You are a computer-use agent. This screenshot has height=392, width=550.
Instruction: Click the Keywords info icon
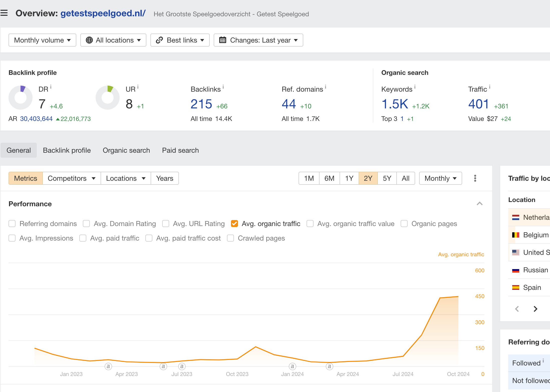[415, 87]
